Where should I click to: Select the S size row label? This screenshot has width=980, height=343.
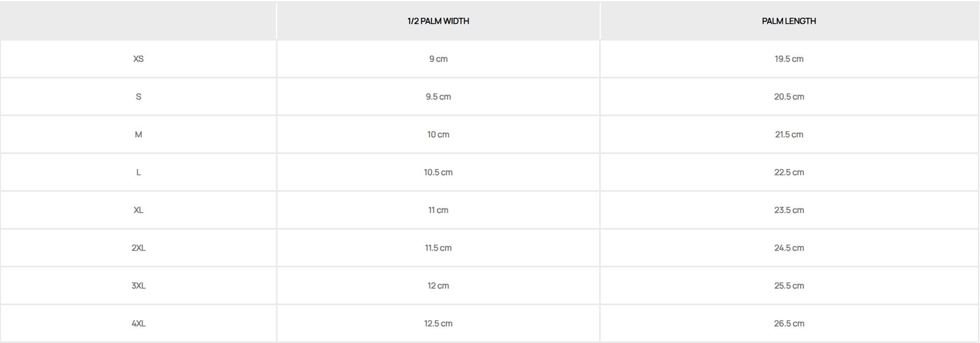[138, 97]
